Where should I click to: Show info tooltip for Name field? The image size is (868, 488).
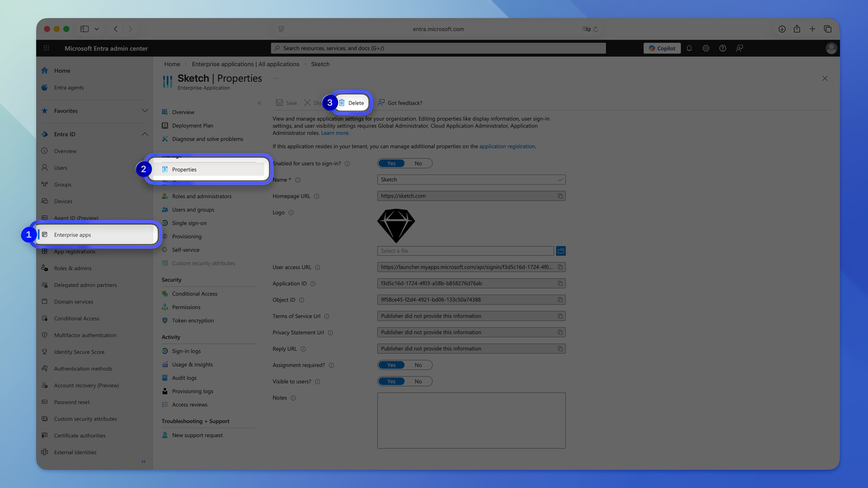pos(297,180)
